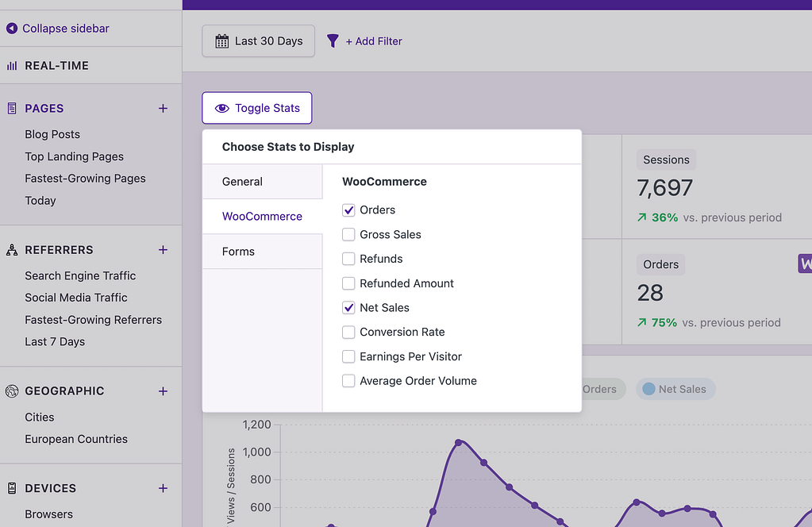Click the Devices icon in the sidebar
This screenshot has height=527, width=812.
coord(11,487)
